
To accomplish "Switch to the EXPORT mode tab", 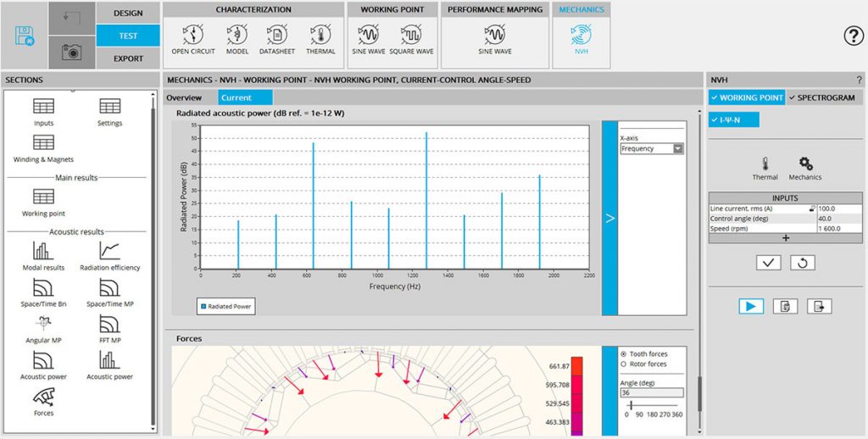I will pos(128,58).
